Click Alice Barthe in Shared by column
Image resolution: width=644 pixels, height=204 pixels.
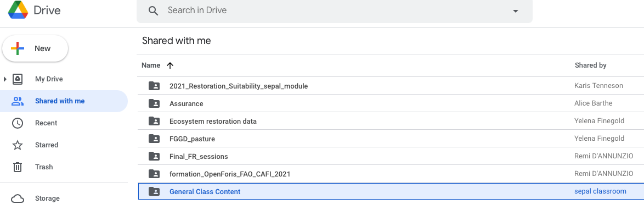[594, 103]
